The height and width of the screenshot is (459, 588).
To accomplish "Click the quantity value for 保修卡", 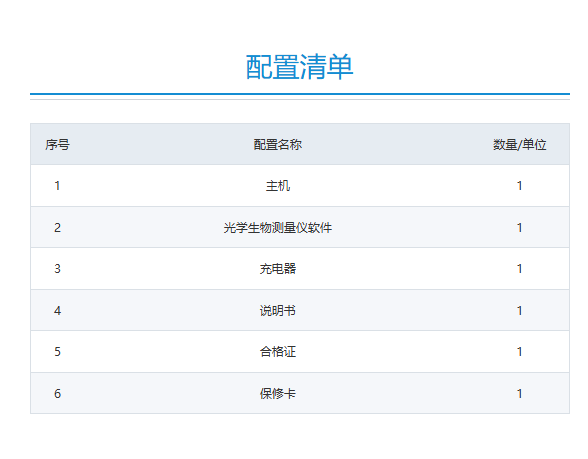I will pyautogui.click(x=519, y=393).
